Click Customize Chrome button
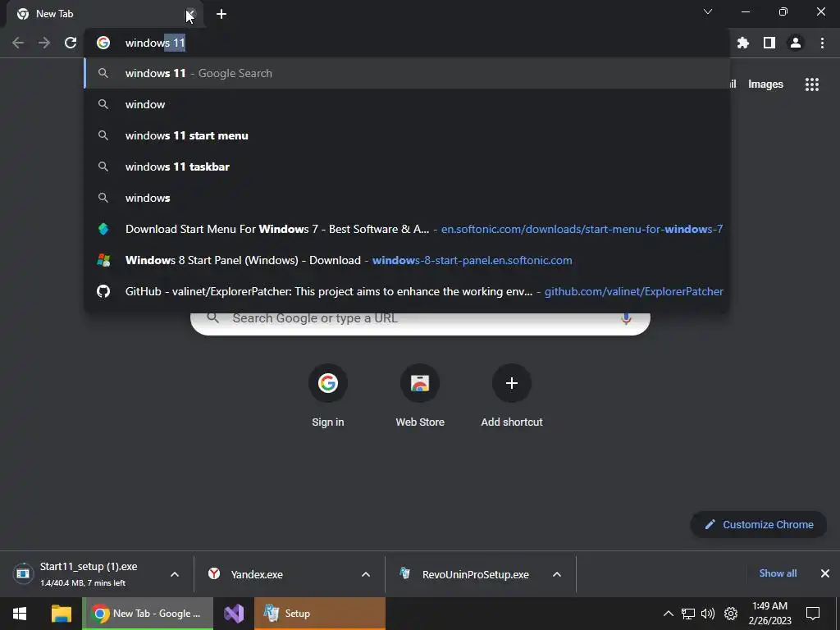 tap(759, 524)
